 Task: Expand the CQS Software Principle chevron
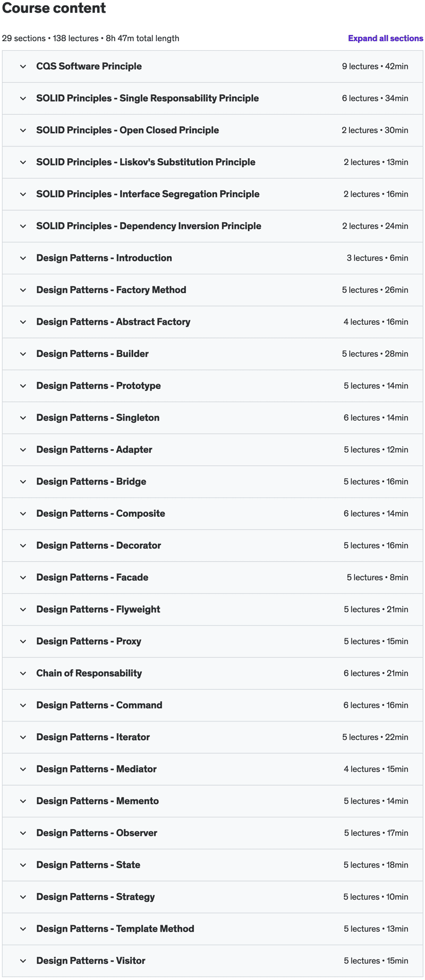(23, 67)
